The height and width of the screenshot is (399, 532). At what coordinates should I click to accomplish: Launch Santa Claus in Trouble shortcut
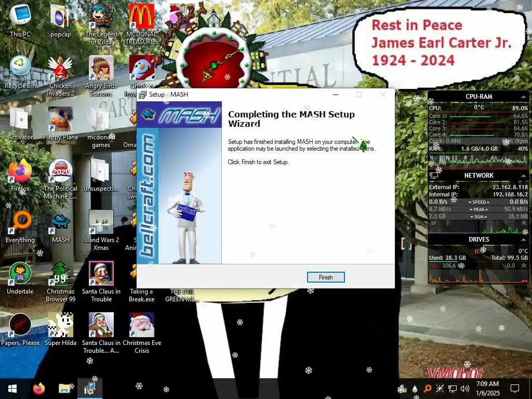tap(101, 282)
